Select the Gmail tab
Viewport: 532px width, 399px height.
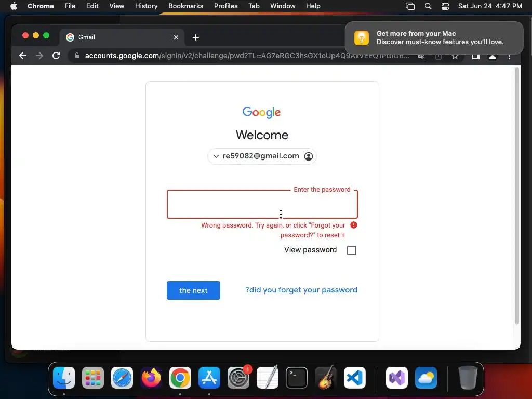pos(122,37)
